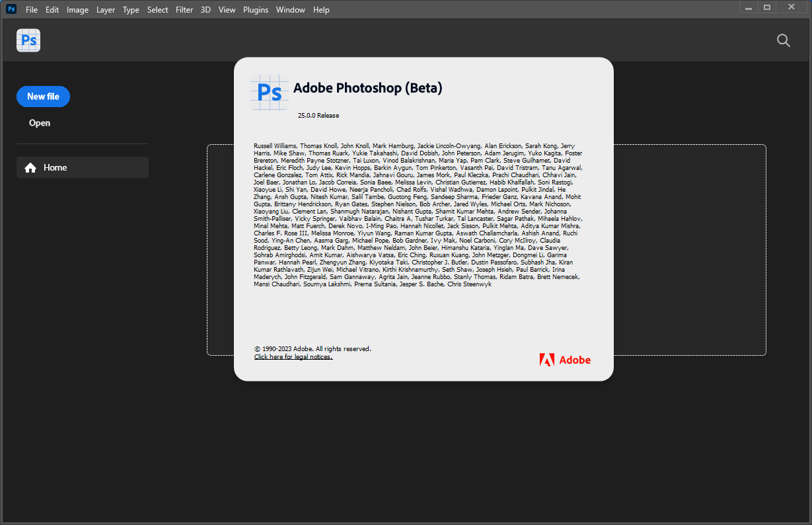Click the Photoshop icon in the title bar

click(x=11, y=9)
